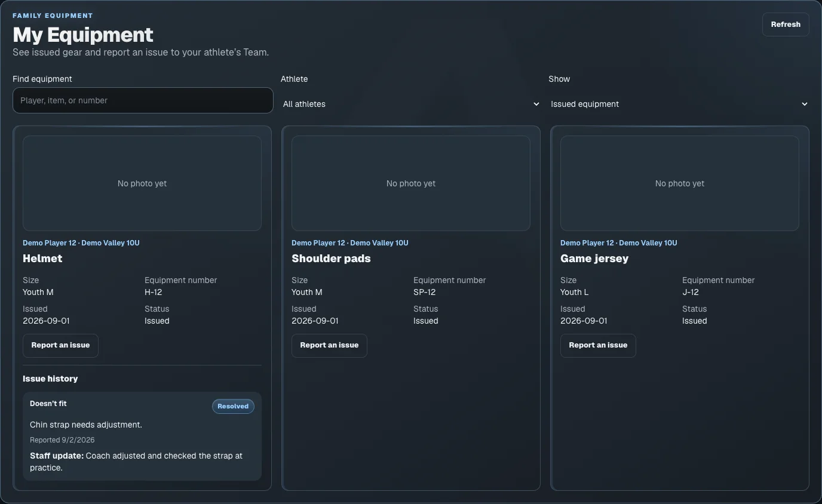
Task: Click the Doesn't fit issue title
Action: [x=48, y=404]
